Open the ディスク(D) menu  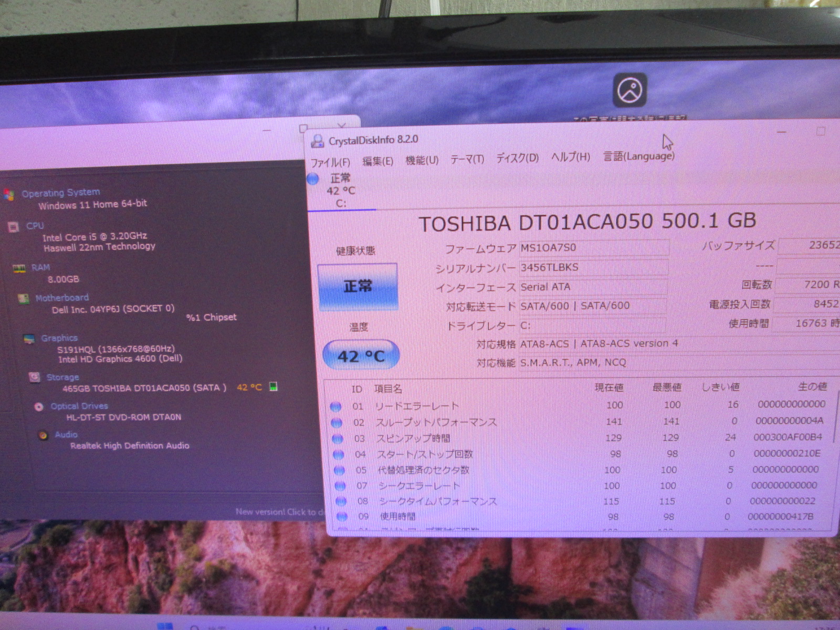click(517, 158)
